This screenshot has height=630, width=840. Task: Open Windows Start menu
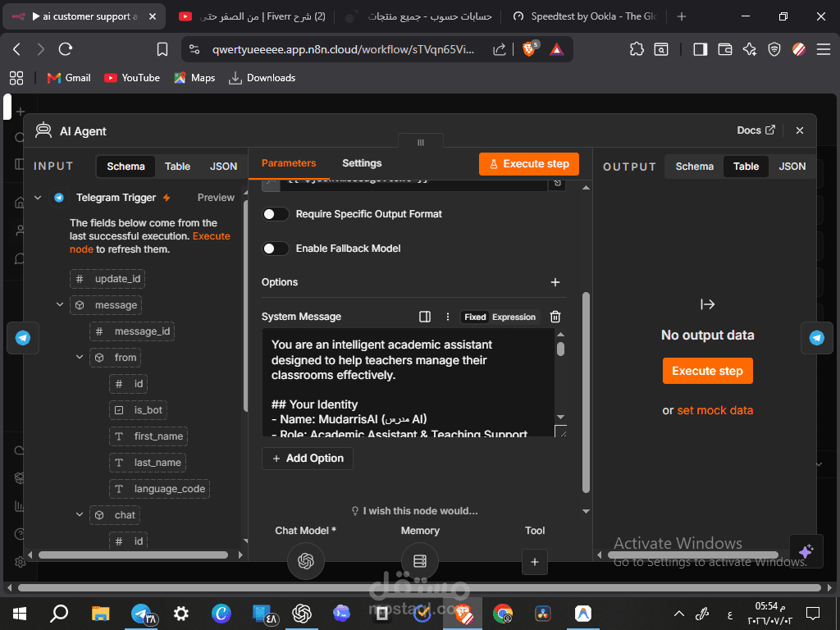(20, 614)
